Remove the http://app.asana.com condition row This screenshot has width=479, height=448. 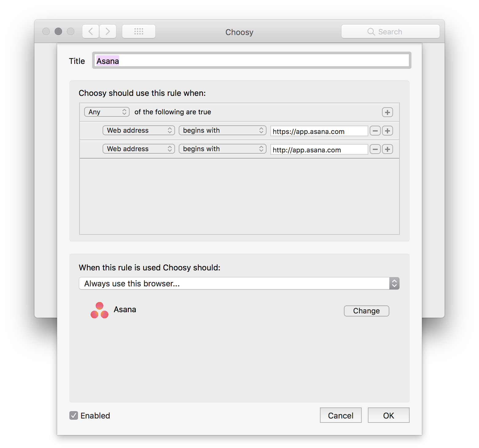coord(375,149)
